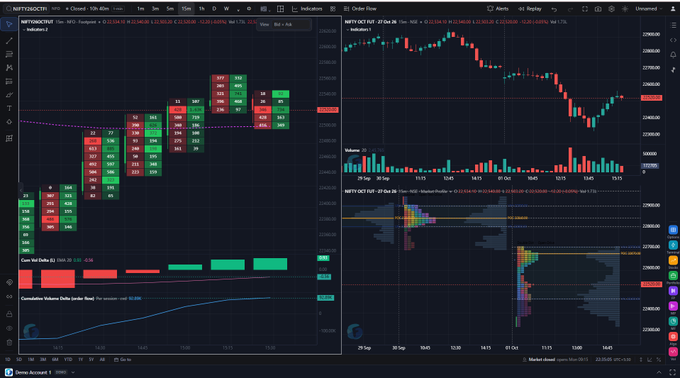Click the camera snapshot icon
Viewport: 680px width, 378px height.
click(x=598, y=9)
